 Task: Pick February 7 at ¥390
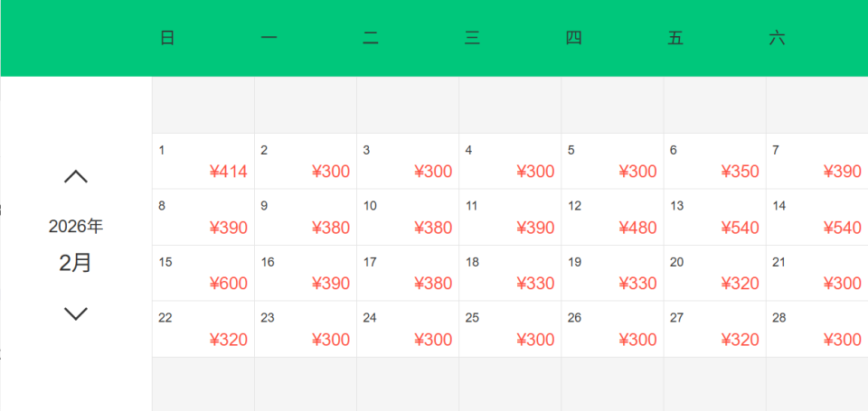point(816,162)
